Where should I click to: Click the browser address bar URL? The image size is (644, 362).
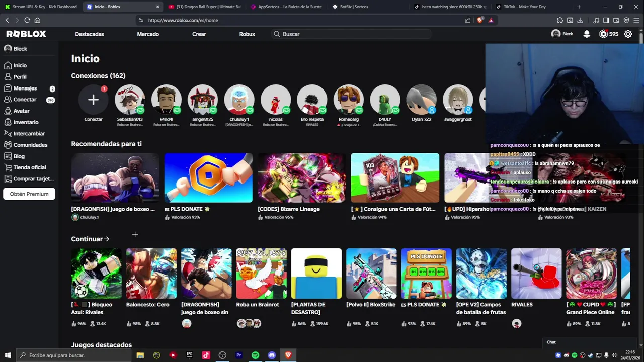coord(183,20)
